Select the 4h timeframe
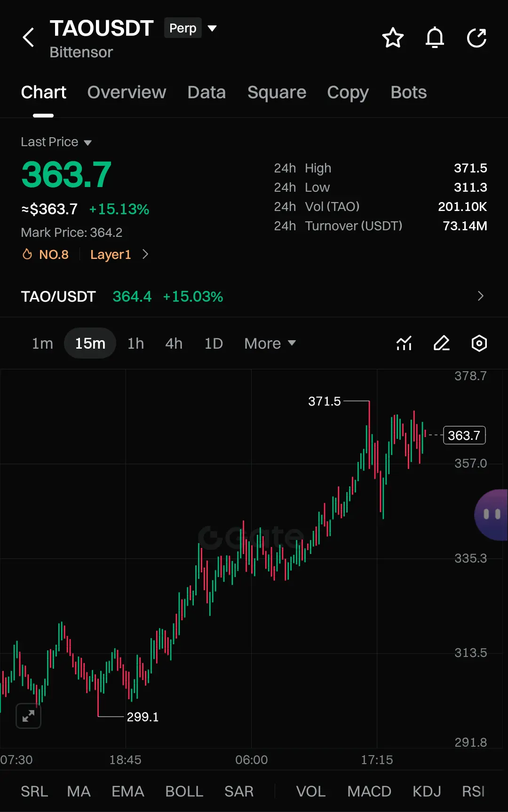The height and width of the screenshot is (812, 508). point(174,344)
